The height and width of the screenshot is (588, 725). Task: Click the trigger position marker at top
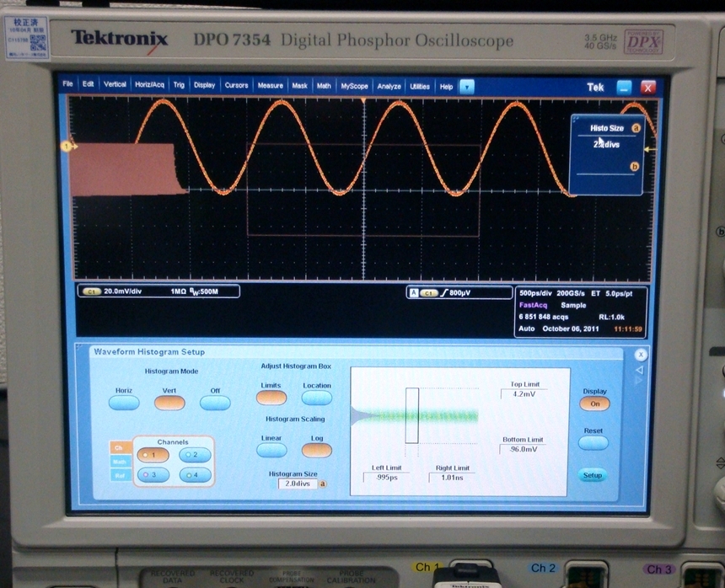point(363,100)
